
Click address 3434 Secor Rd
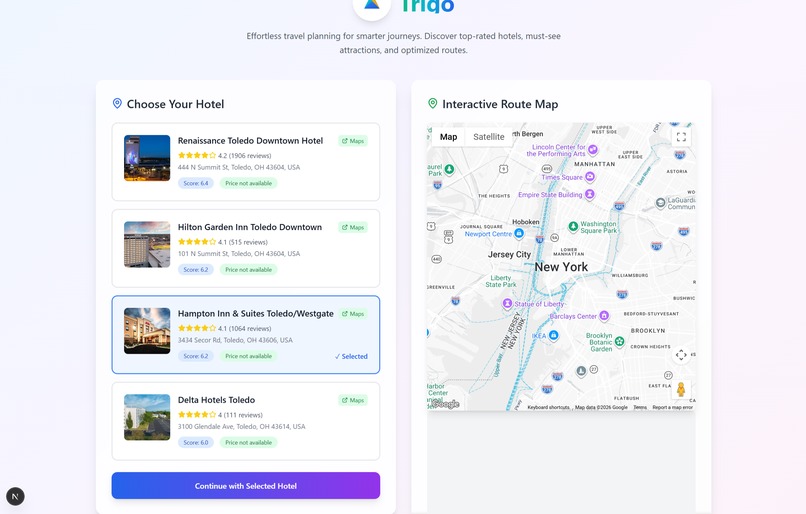[235, 340]
